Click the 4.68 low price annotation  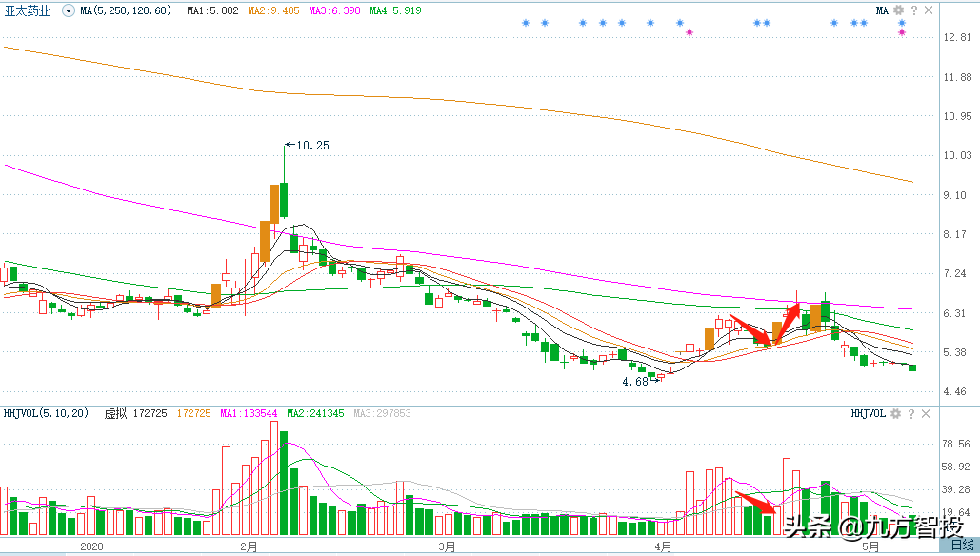tap(635, 382)
